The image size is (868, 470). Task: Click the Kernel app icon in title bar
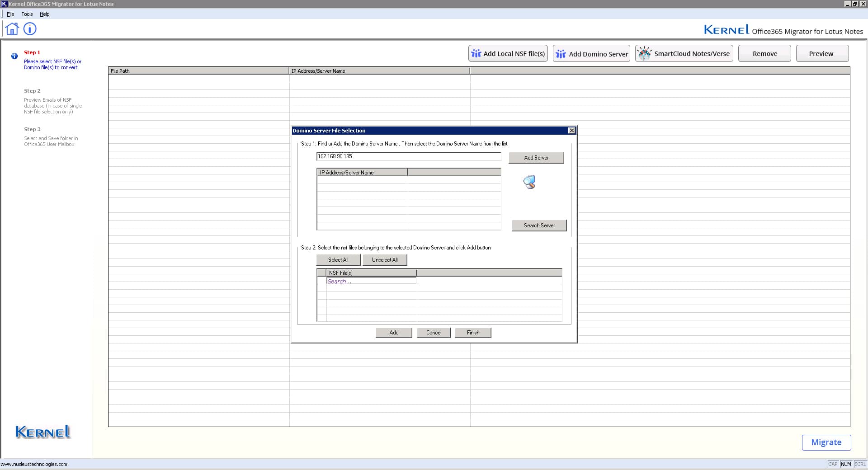(5, 4)
